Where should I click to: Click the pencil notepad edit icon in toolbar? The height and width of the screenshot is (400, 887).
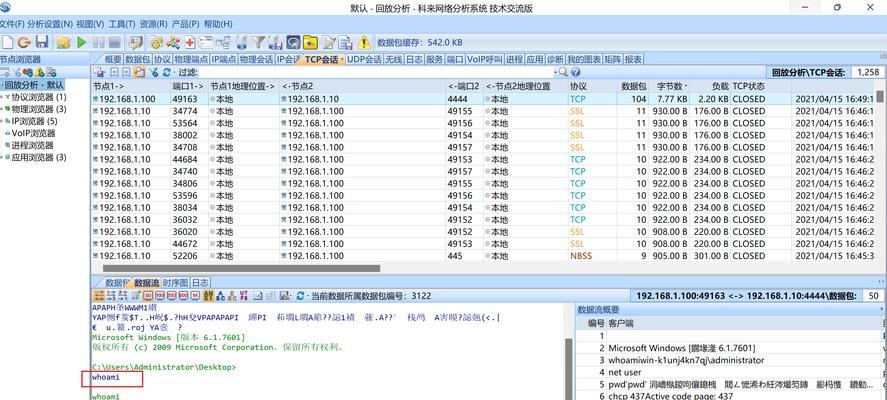pyautogui.click(x=329, y=42)
